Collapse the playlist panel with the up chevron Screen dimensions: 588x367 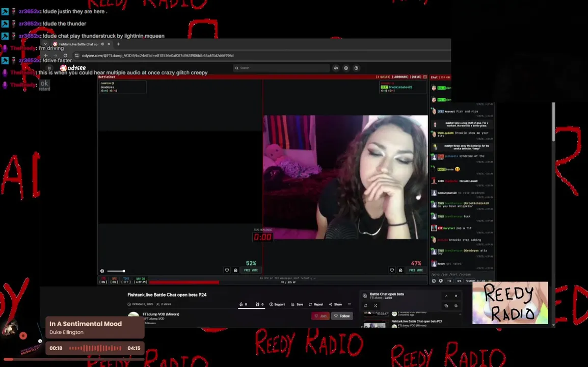point(446,296)
